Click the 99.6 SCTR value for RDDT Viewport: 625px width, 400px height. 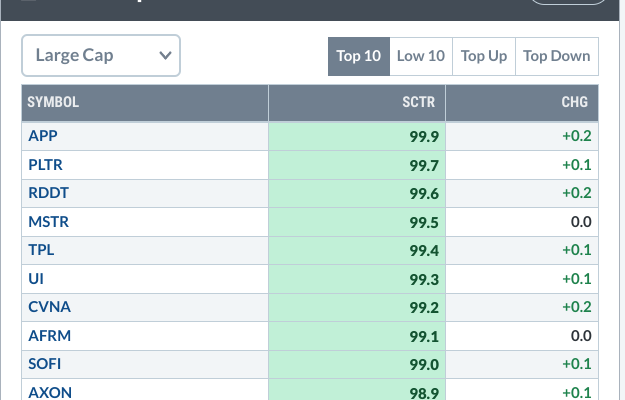[424, 194]
